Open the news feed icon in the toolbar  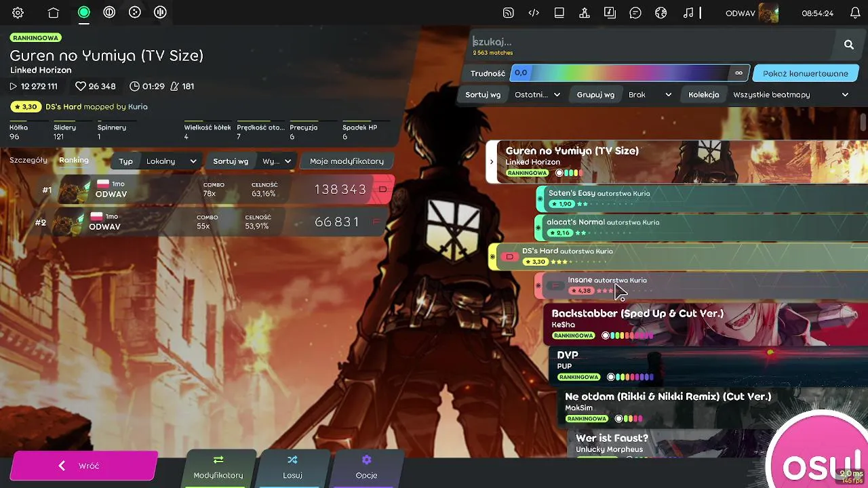point(509,13)
